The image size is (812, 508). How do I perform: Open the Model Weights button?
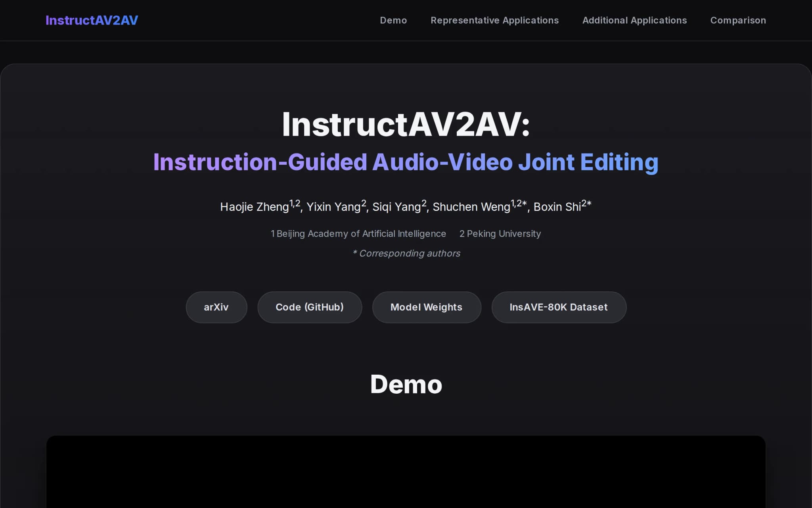click(x=427, y=307)
